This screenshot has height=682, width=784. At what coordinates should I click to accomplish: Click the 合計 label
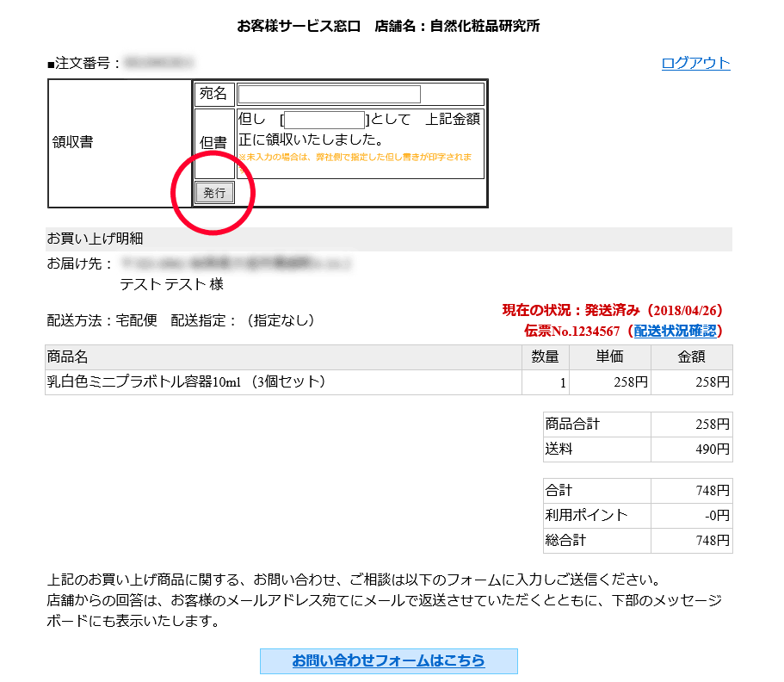click(x=559, y=490)
